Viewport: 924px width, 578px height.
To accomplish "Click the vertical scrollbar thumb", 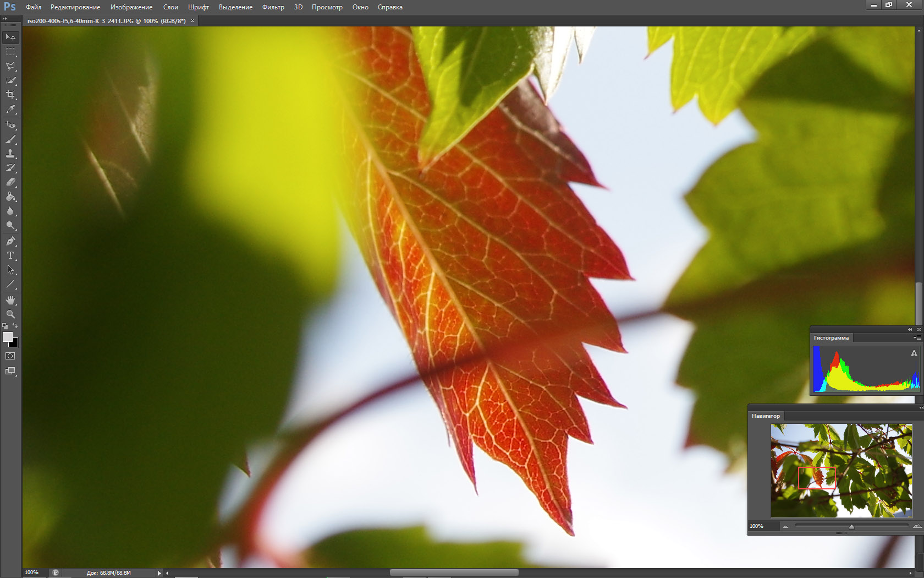I will click(x=919, y=304).
